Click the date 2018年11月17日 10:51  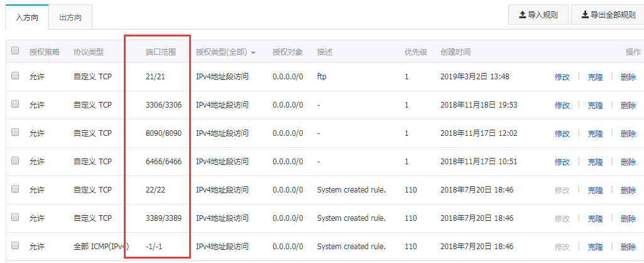click(x=479, y=162)
